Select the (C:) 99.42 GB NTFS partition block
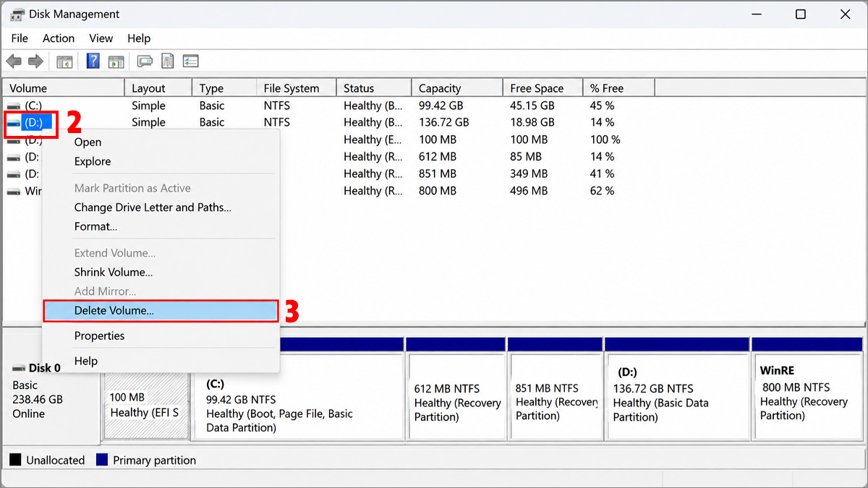 tap(298, 396)
